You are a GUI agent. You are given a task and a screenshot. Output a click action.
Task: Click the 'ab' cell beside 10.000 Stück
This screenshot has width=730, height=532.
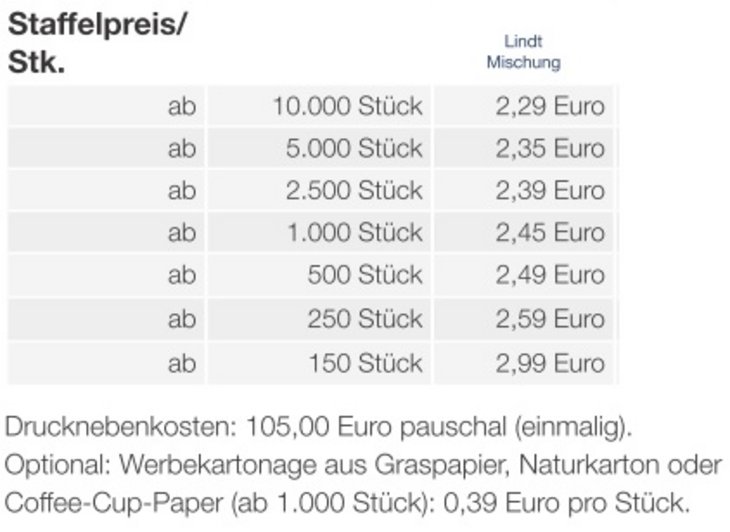pos(182,106)
